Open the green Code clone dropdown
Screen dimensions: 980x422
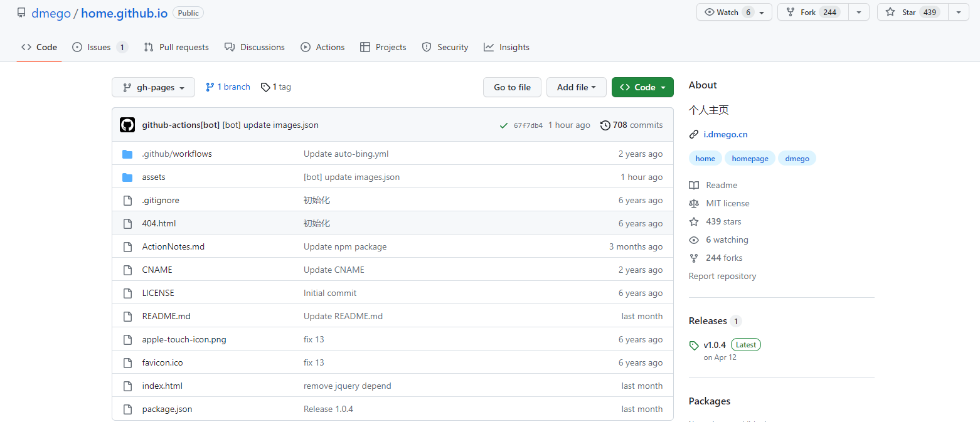pyautogui.click(x=642, y=87)
